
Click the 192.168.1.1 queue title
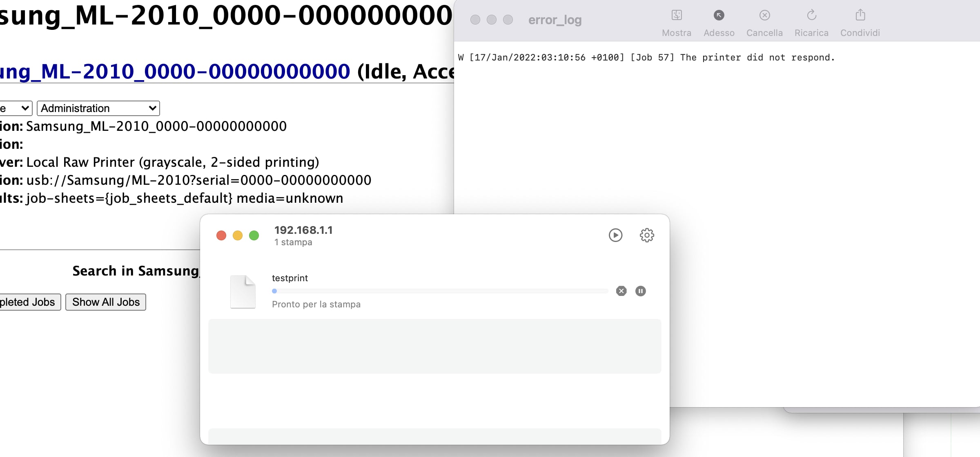coord(303,230)
